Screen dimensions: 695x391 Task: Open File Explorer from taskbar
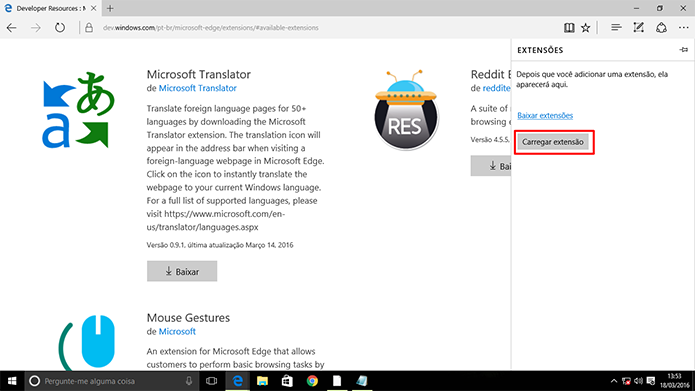click(x=262, y=381)
